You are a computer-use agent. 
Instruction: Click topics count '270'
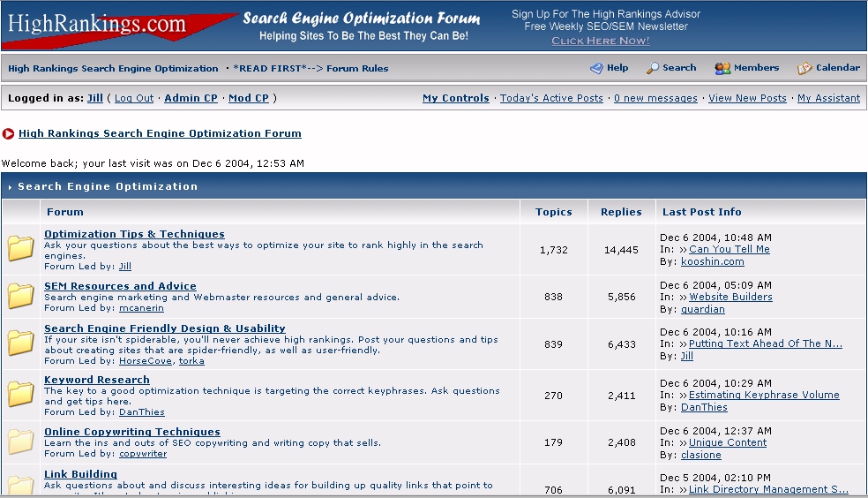(553, 396)
